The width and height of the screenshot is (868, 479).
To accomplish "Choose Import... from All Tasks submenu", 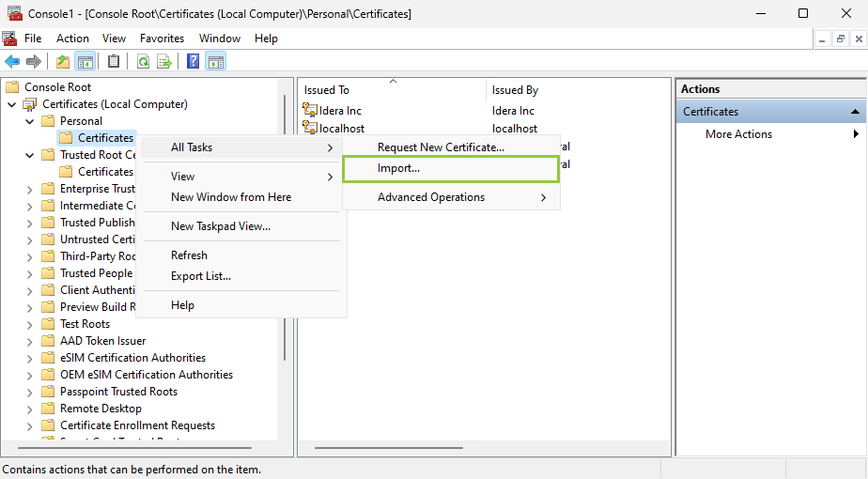I will [451, 168].
